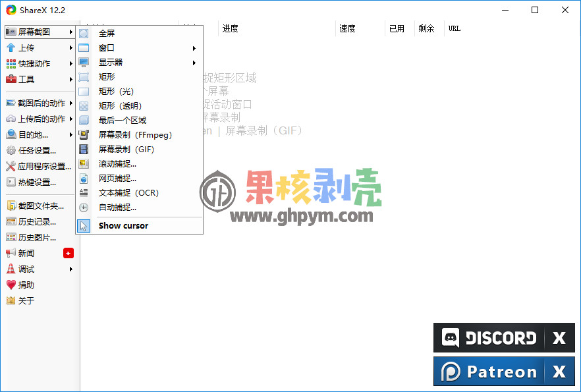Click the 已用 column header

[x=399, y=28]
